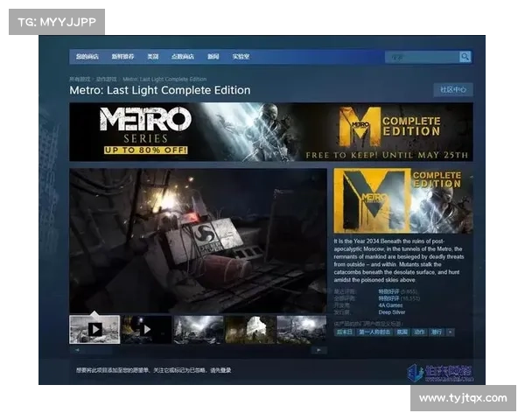
Task: Click the 第一人称射击 tag
Action: [374, 332]
